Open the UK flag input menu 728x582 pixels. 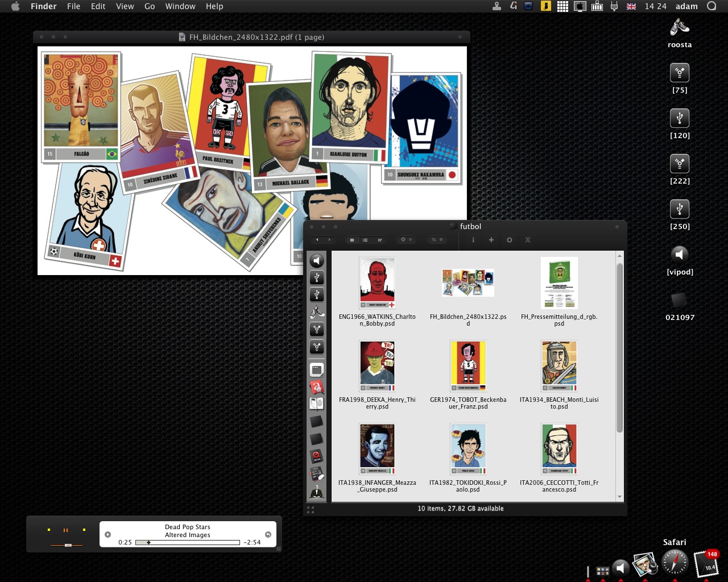631,6
